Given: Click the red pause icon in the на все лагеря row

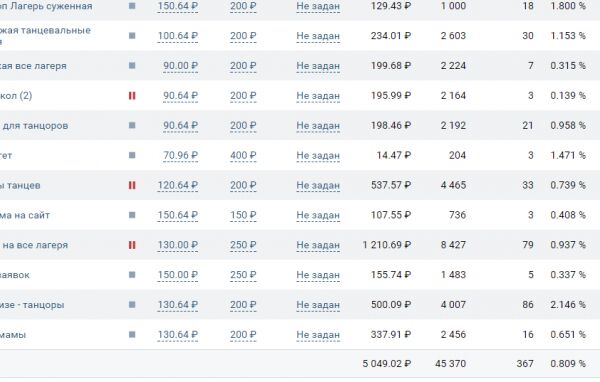Looking at the screenshot, I should (x=132, y=245).
